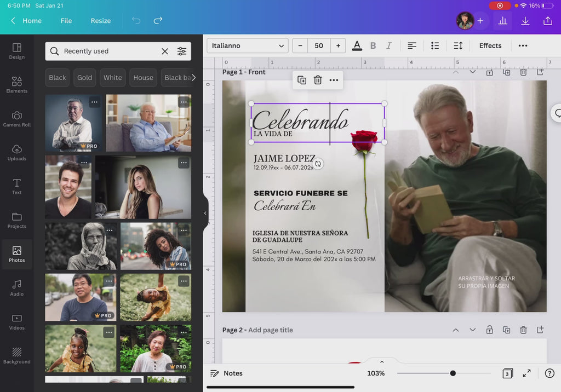The image size is (561, 392).
Task: Open the Uploads panel
Action: (x=17, y=153)
